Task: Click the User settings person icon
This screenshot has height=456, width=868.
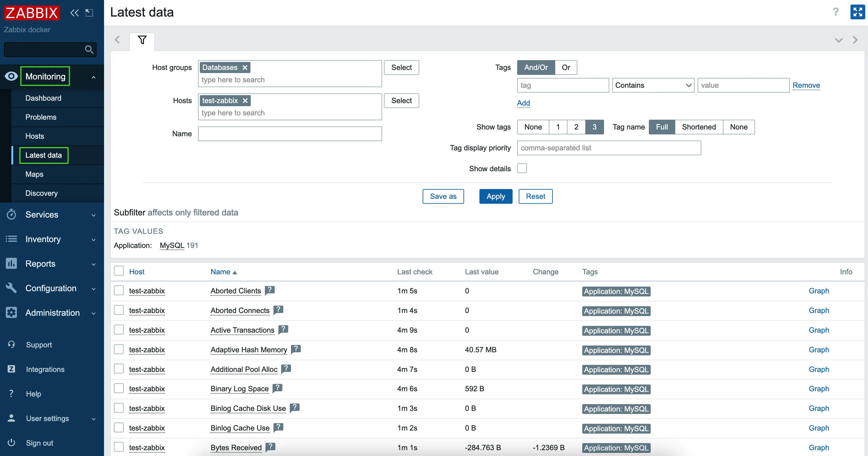Action: point(11,418)
